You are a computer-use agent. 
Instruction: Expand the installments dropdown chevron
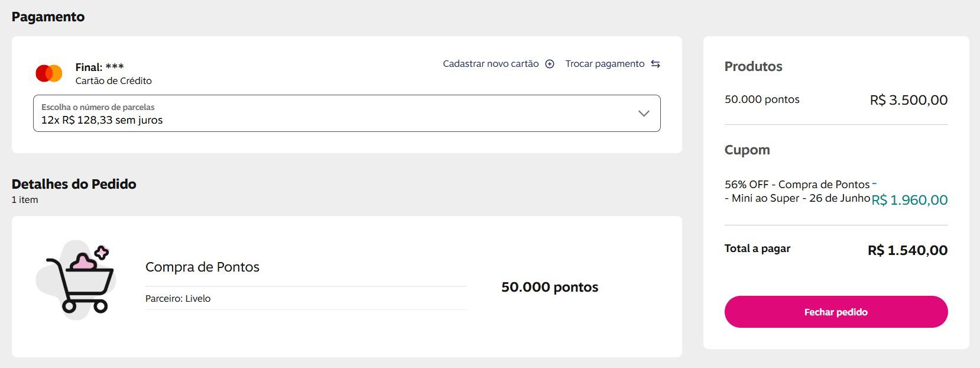point(644,113)
